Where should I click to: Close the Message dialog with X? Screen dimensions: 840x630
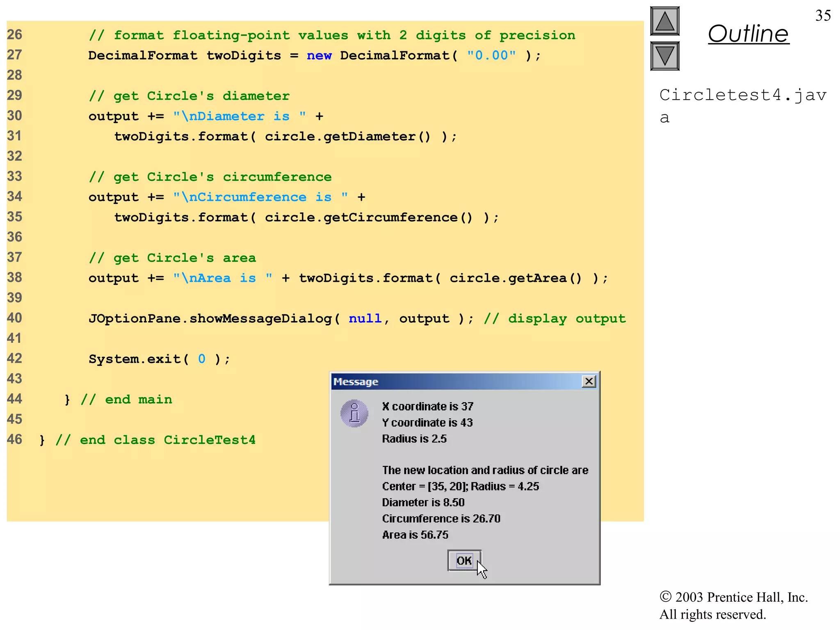pos(589,381)
